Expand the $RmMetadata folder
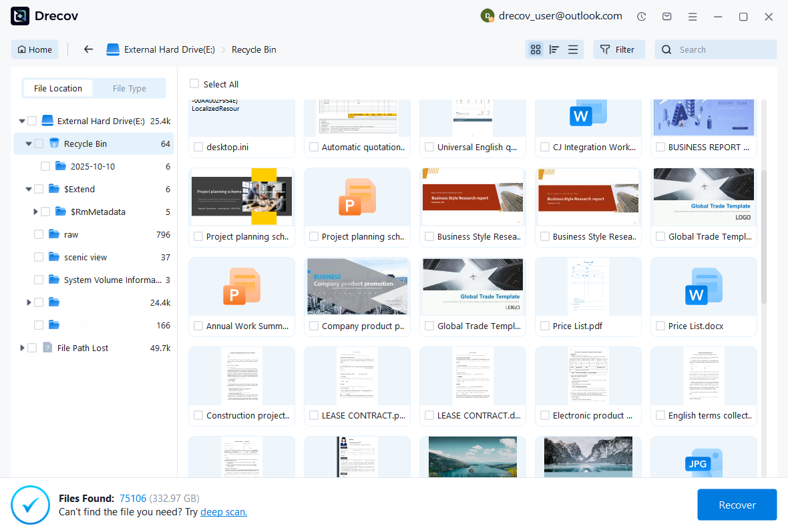Image resolution: width=788 pixels, height=532 pixels. point(35,212)
